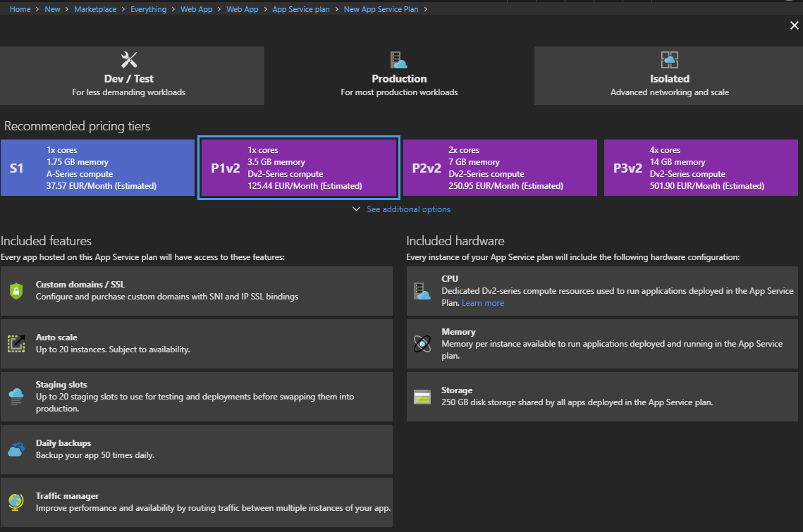Click the CPU hardware icon

tap(422, 290)
